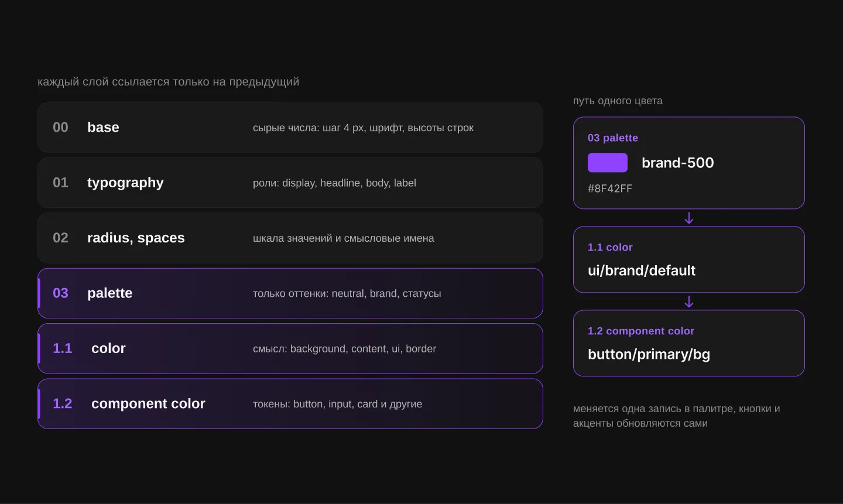
Task: Select the "radius, spaces" layer name
Action: pos(136,238)
